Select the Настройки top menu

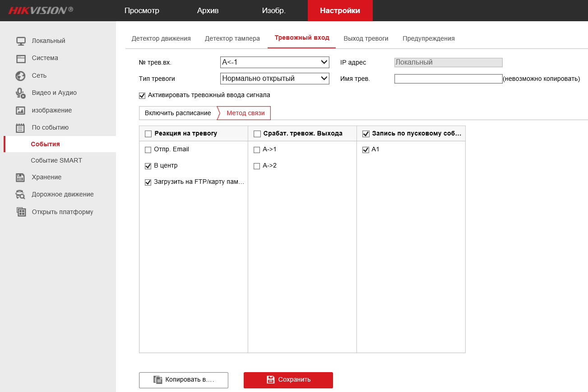(x=340, y=10)
